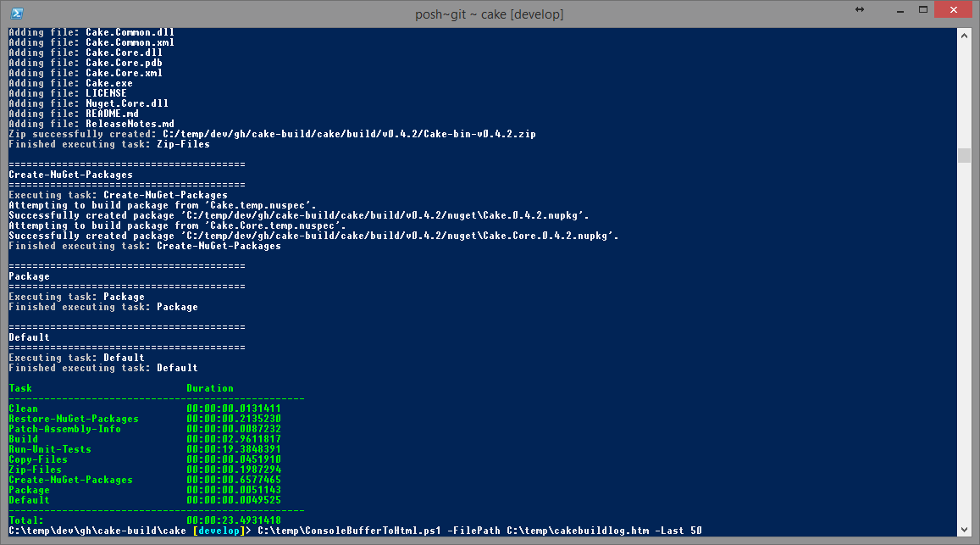The height and width of the screenshot is (545, 980).
Task: Minimize the posh~git console window
Action: 900,10
